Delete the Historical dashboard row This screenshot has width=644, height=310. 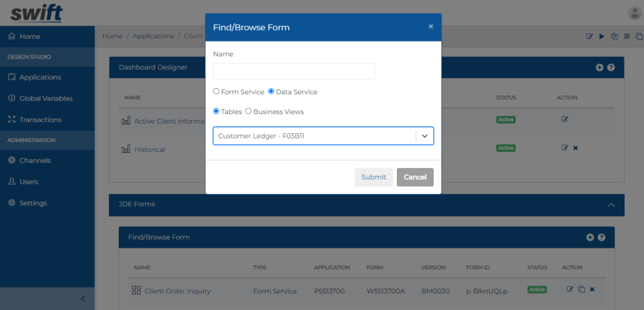pos(575,148)
